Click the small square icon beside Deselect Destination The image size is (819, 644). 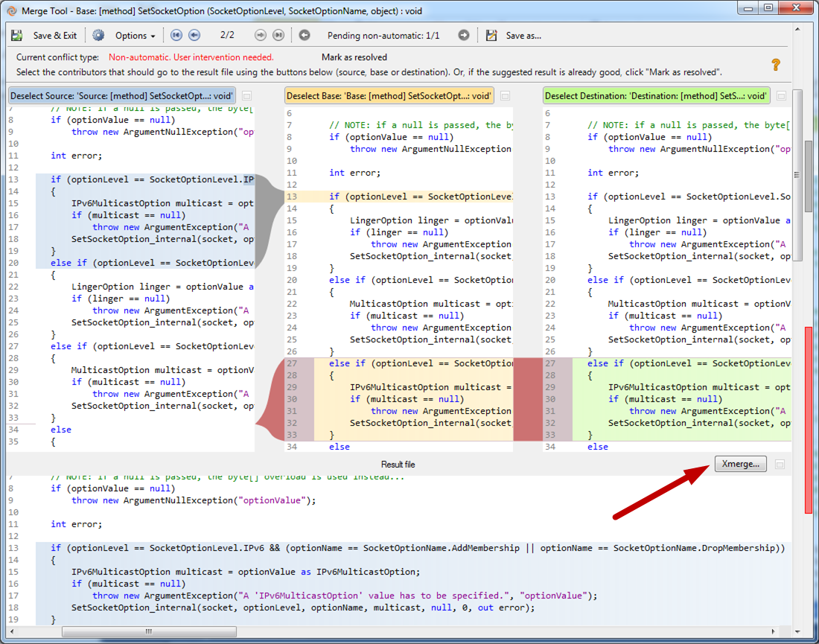781,96
